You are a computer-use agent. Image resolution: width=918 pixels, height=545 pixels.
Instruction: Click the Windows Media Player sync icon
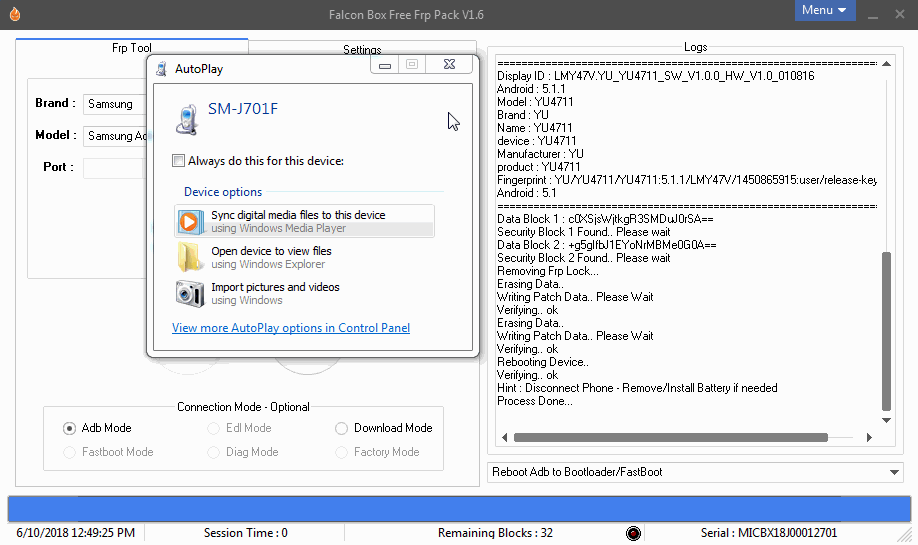pyautogui.click(x=189, y=222)
